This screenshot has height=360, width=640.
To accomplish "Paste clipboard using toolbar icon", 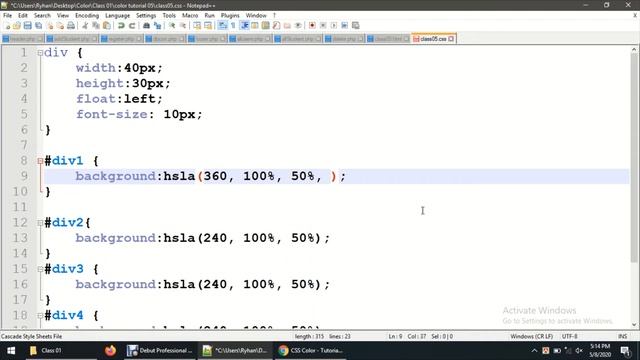I will pos(107,26).
